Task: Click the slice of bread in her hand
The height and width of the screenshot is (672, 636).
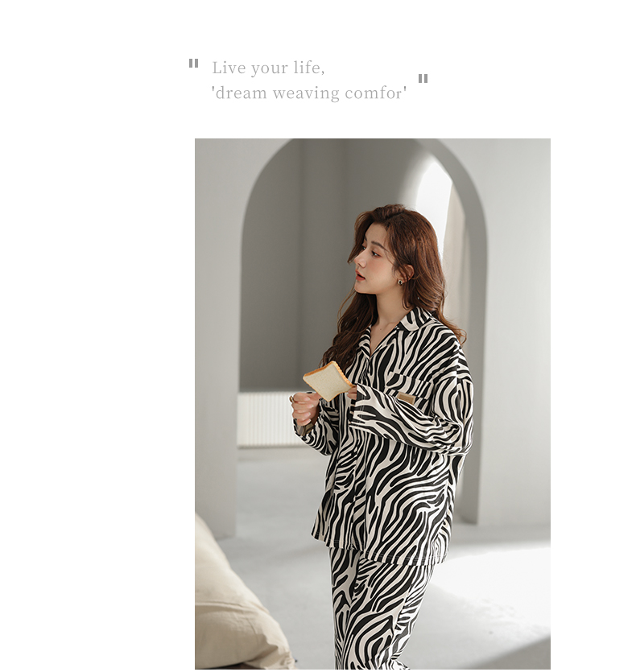Action: pos(328,381)
